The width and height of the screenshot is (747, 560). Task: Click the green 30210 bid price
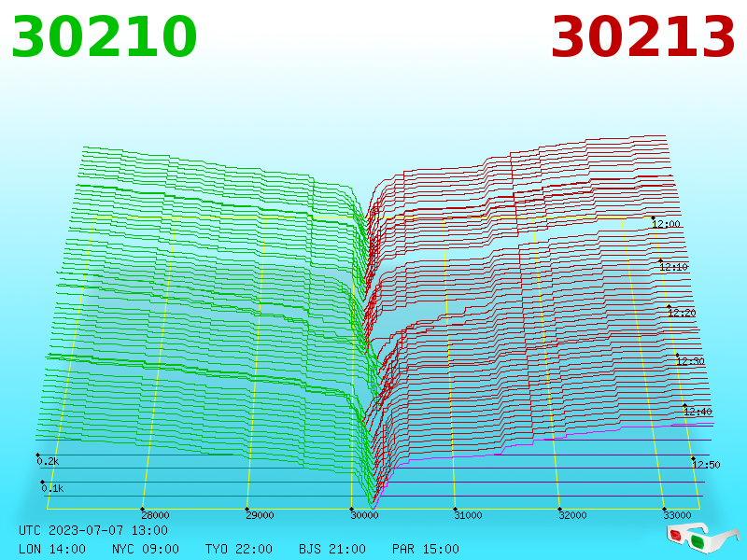(x=104, y=36)
